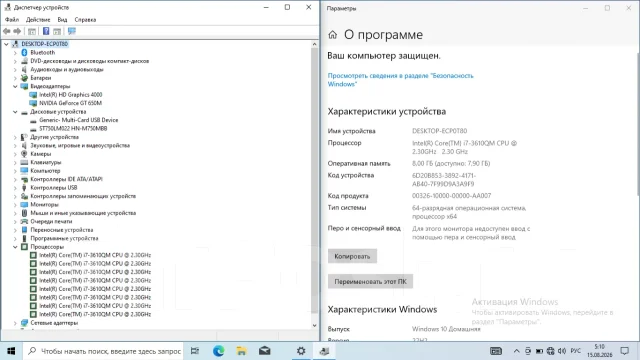Open the Справка menu
Viewport: 640px width, 360px height.
(85, 20)
